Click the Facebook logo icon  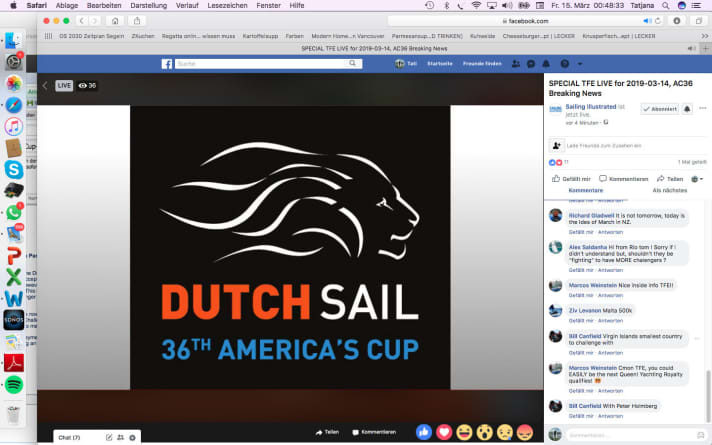(x=167, y=64)
